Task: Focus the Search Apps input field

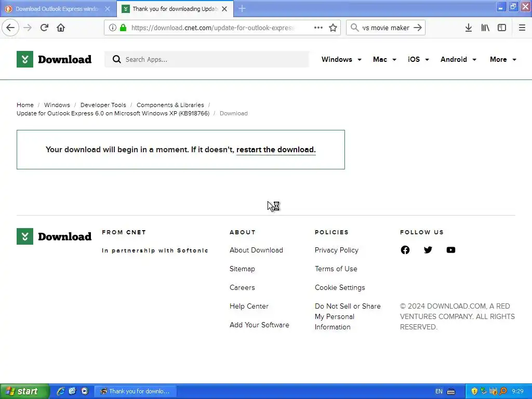Action: pyautogui.click(x=207, y=59)
